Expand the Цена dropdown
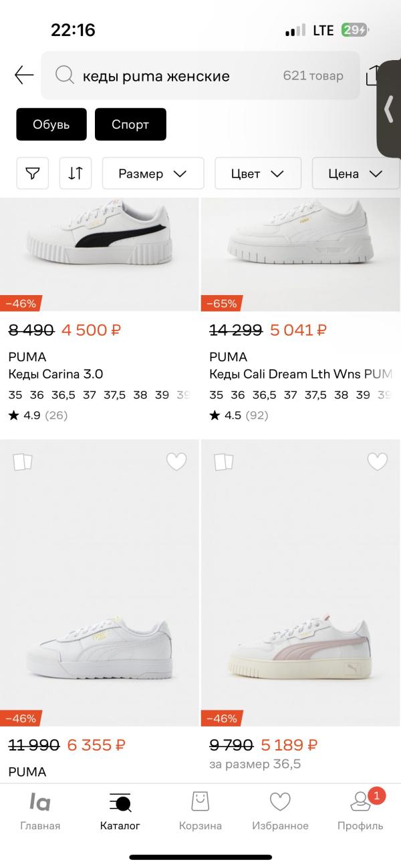The width and height of the screenshot is (401, 868). pyautogui.click(x=355, y=174)
